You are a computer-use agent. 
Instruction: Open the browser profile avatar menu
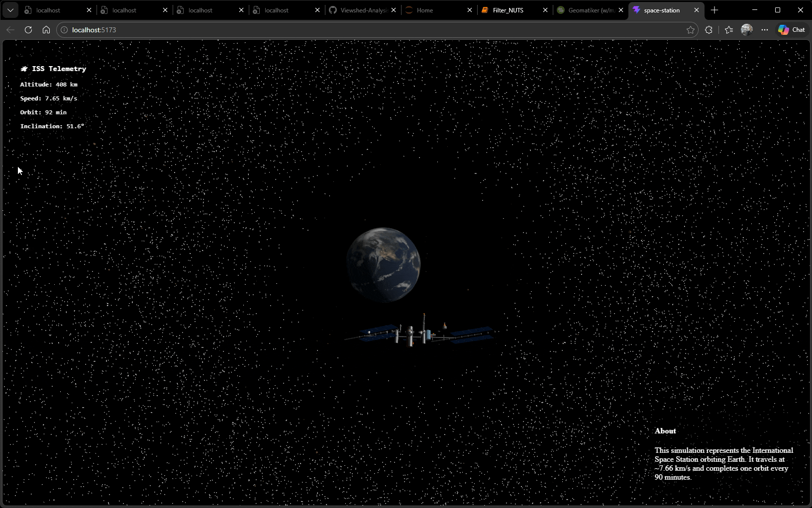click(747, 30)
